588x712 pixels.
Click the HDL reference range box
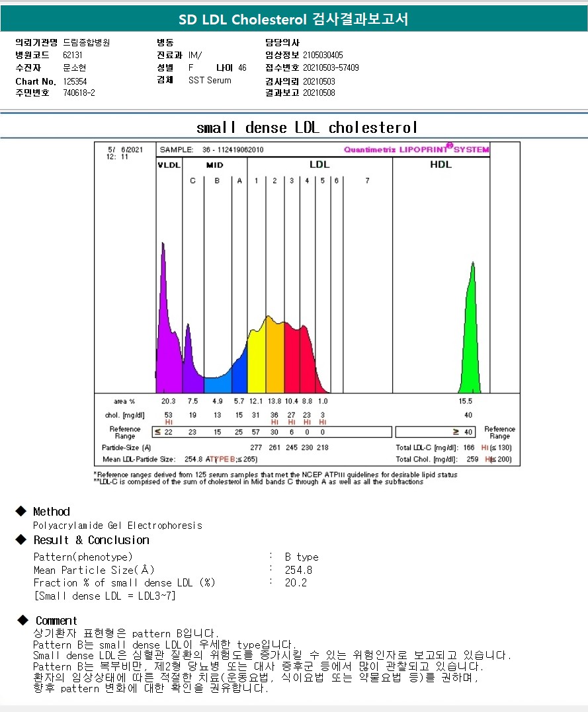pyautogui.click(x=435, y=432)
